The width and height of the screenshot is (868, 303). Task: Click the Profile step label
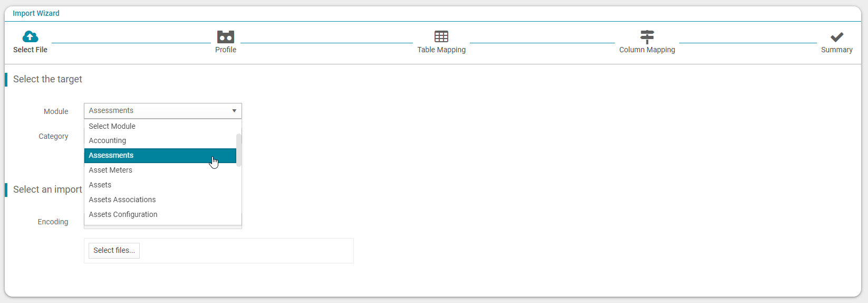[x=226, y=50]
